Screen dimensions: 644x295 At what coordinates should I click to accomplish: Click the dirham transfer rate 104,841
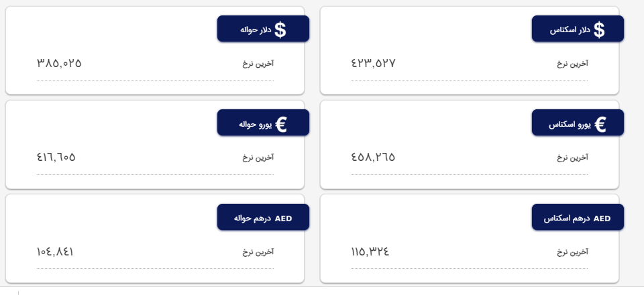point(55,252)
